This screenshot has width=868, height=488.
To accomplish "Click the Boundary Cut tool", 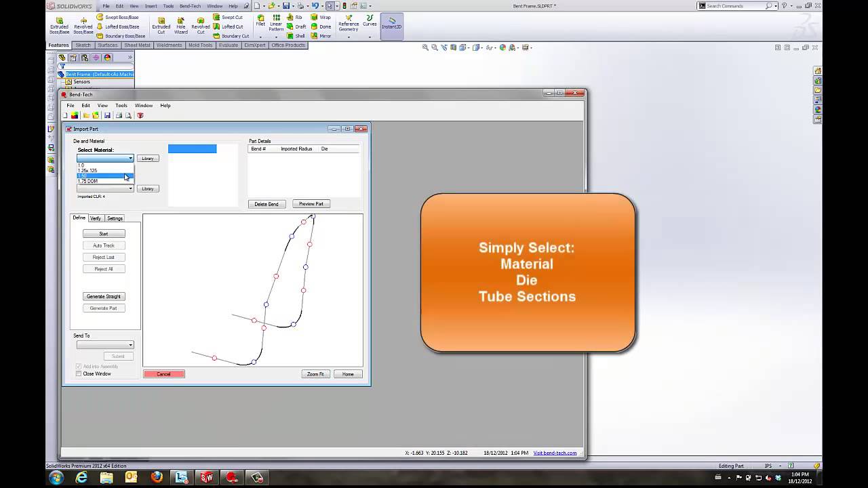I will [x=231, y=36].
